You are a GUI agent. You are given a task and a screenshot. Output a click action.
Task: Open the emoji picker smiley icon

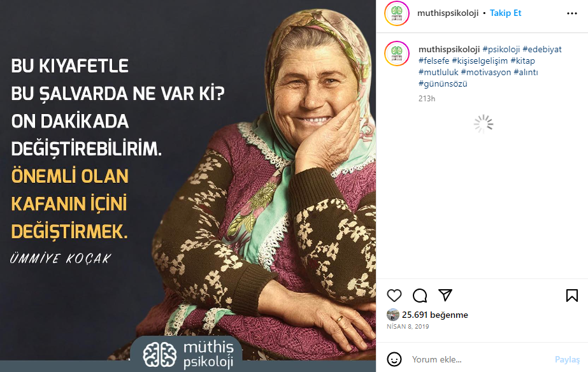click(394, 359)
